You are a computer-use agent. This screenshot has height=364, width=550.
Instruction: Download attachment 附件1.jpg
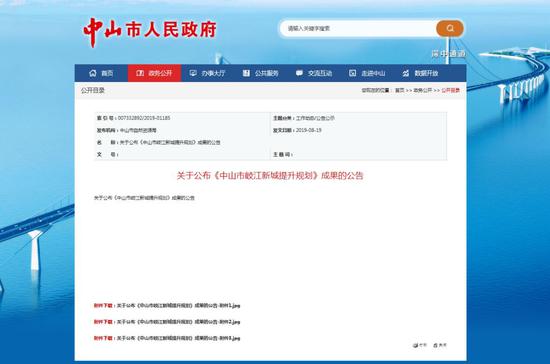click(x=178, y=305)
